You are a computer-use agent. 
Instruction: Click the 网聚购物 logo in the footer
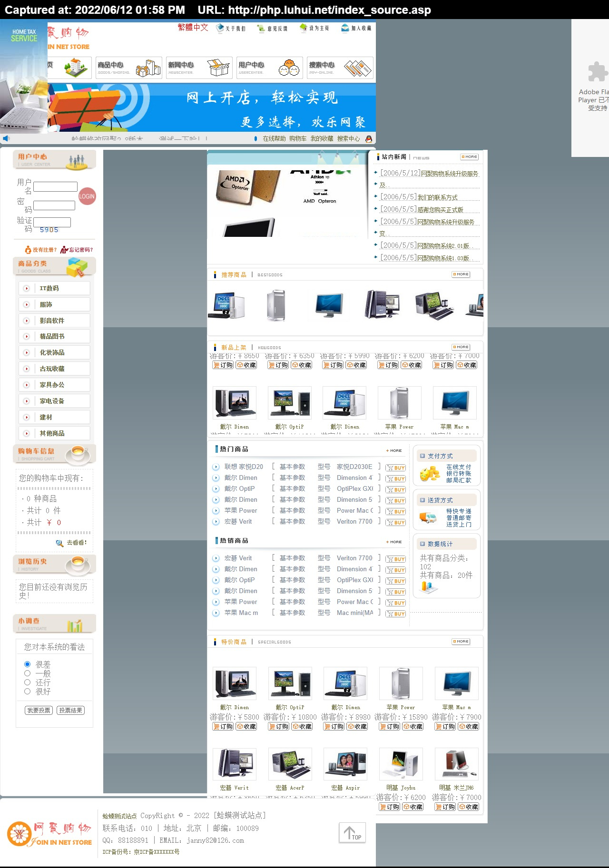(x=49, y=834)
